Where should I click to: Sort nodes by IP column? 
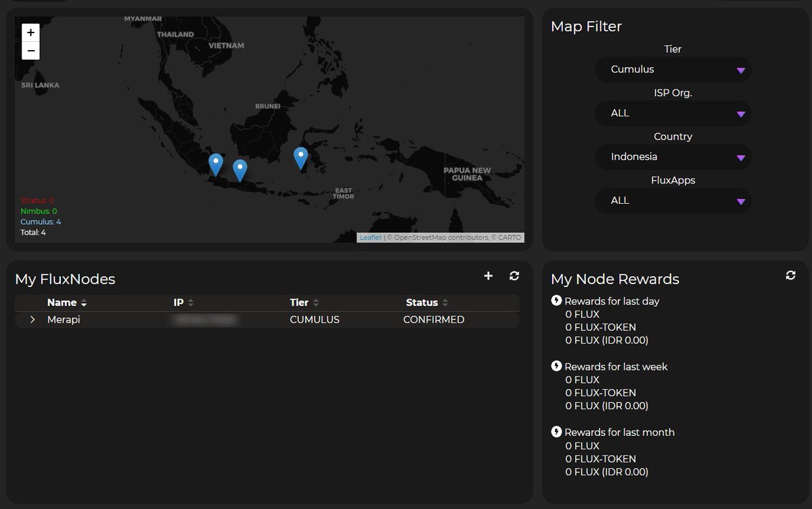(x=184, y=303)
